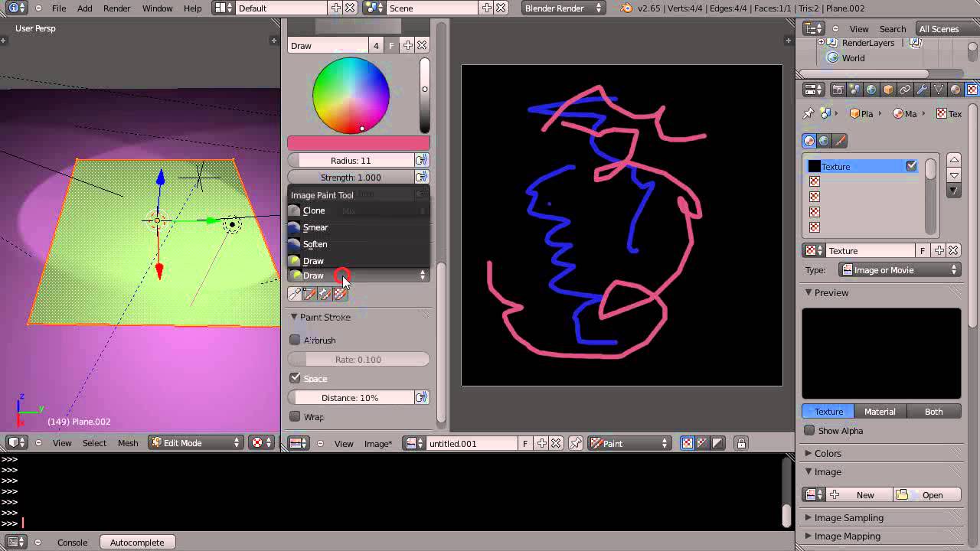Uncheck the Space checkbox
The height and width of the screenshot is (551, 980).
pos(295,378)
